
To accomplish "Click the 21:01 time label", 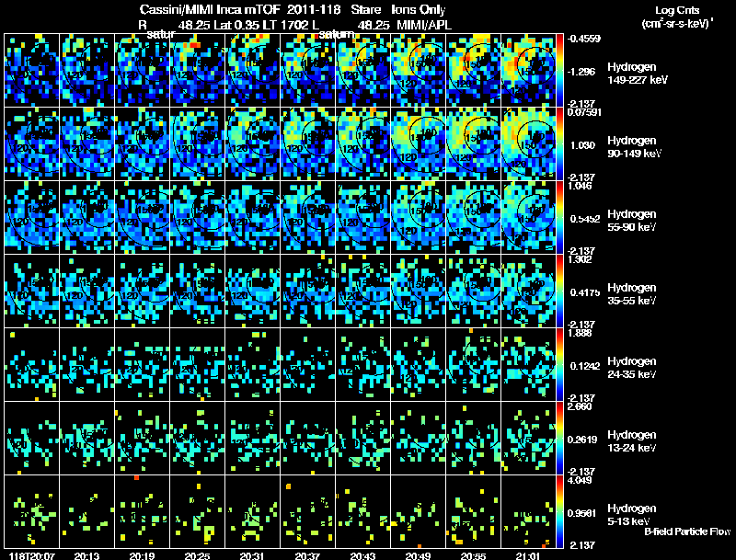I will tap(528, 555).
